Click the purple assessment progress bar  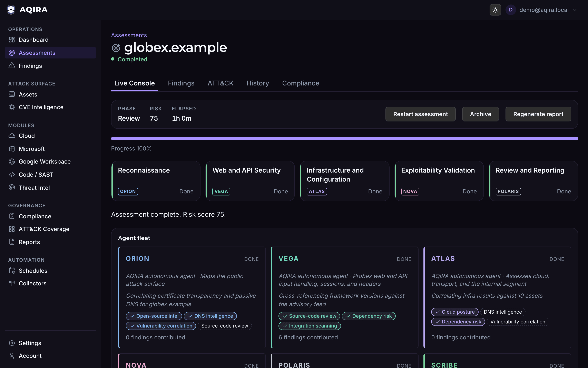pos(345,138)
